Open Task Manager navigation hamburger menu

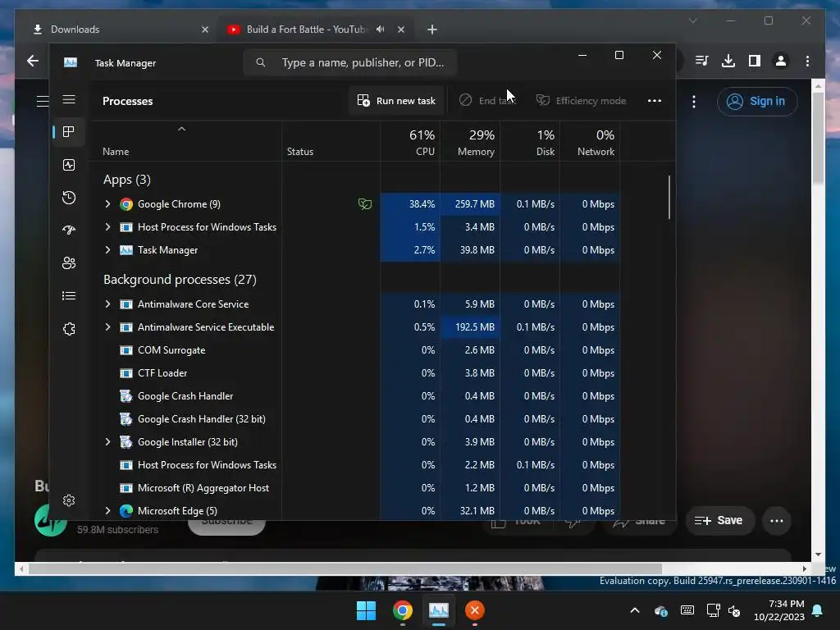[x=69, y=99]
